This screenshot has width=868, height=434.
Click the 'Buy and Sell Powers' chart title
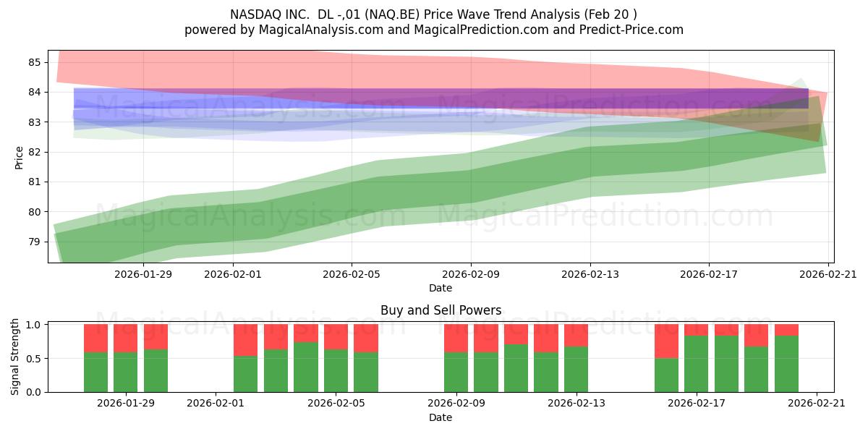coord(441,310)
